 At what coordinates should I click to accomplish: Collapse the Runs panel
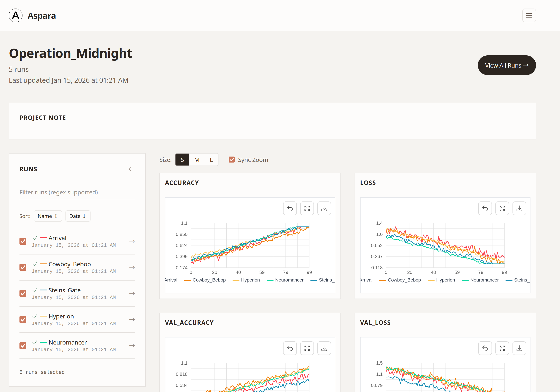(x=130, y=169)
